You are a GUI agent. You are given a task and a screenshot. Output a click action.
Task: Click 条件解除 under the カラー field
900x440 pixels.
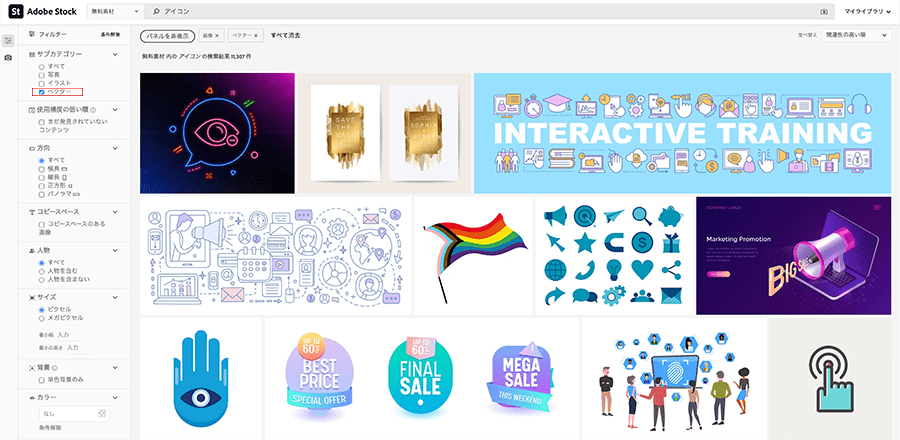coord(51,427)
